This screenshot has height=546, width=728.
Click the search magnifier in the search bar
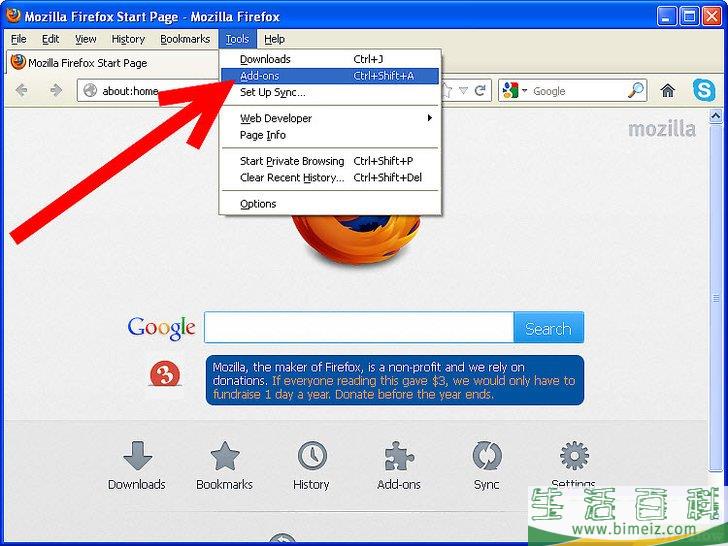[636, 90]
